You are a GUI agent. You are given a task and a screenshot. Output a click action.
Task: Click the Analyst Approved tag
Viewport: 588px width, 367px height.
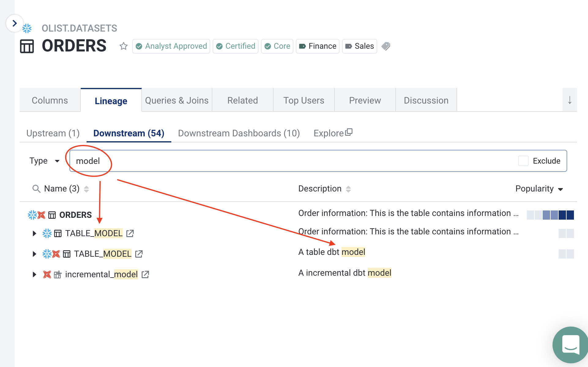tap(171, 46)
